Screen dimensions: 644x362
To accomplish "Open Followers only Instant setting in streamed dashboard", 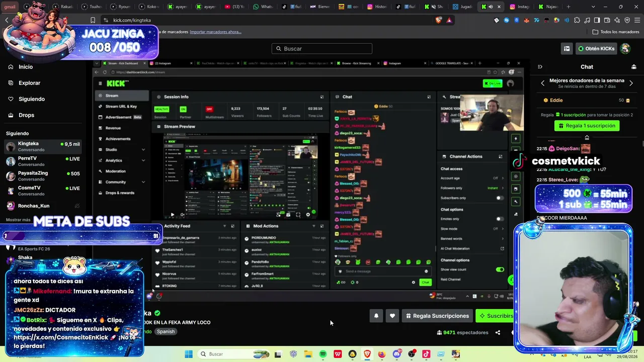I will click(x=472, y=188).
